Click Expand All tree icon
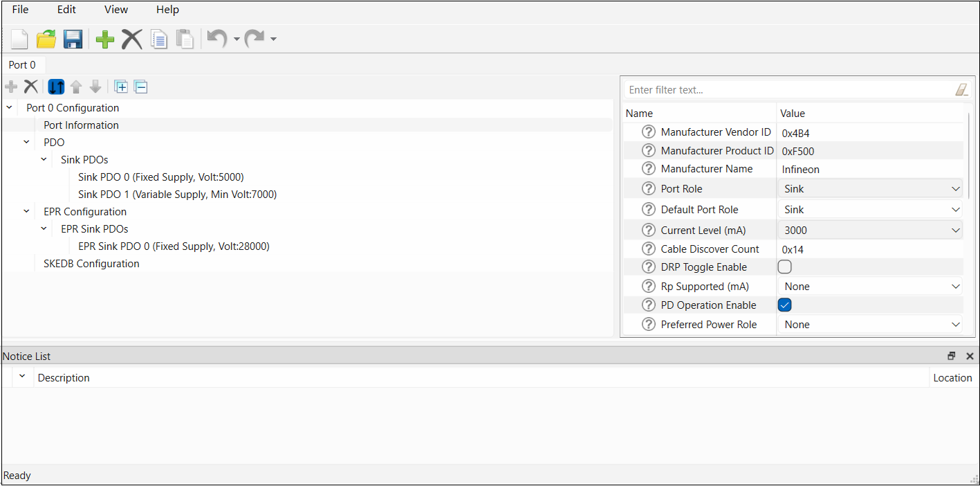Viewport: 980px width, 486px height. pyautogui.click(x=121, y=87)
